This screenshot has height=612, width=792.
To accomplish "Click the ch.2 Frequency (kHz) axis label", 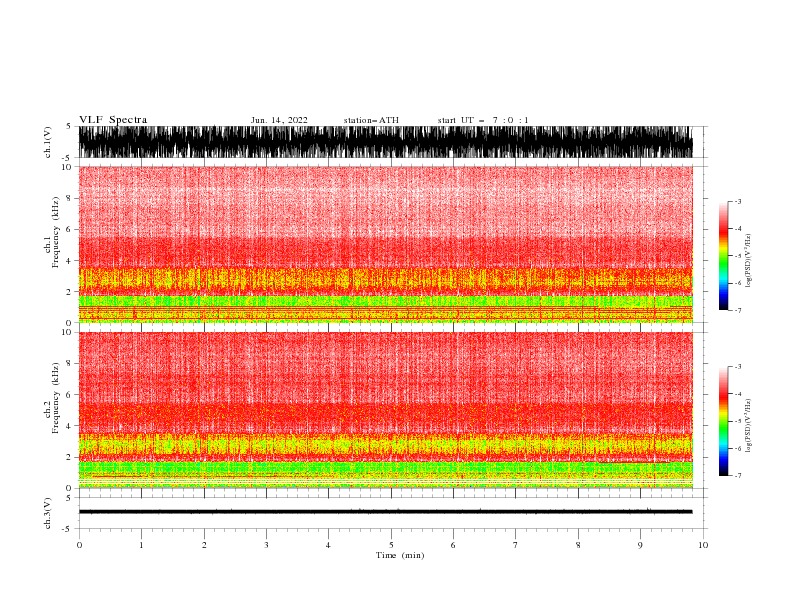I will click(x=52, y=398).
